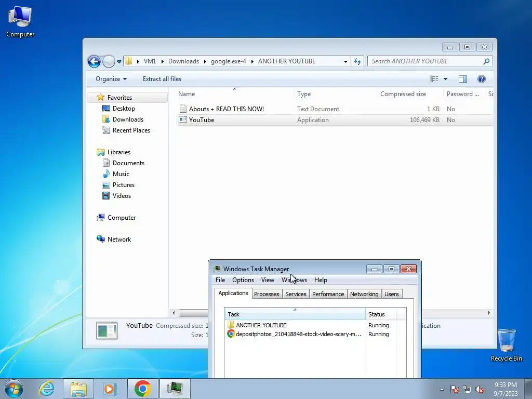
Task: Open Task Manager's Options menu
Action: pyautogui.click(x=243, y=280)
